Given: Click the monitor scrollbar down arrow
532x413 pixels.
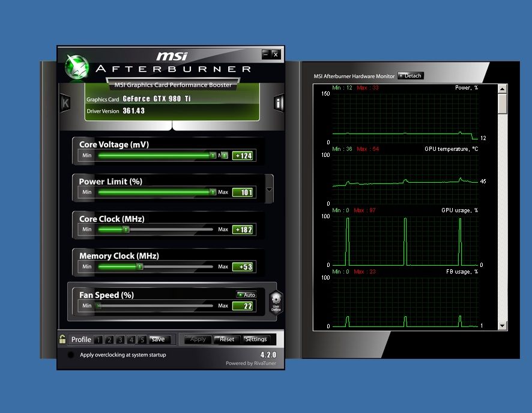Looking at the screenshot, I should click(503, 326).
